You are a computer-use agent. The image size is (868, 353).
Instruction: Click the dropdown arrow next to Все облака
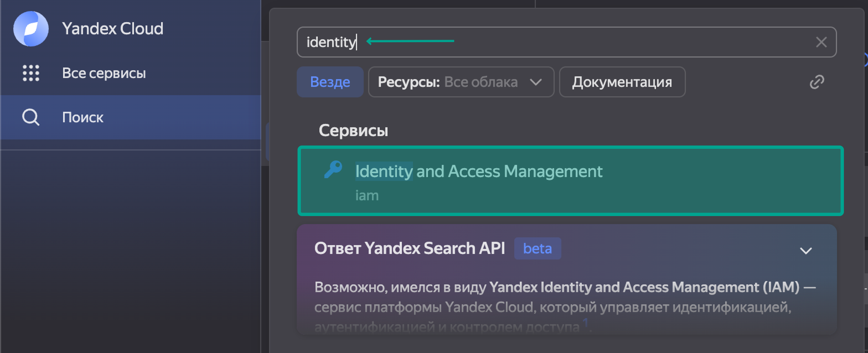tap(535, 82)
